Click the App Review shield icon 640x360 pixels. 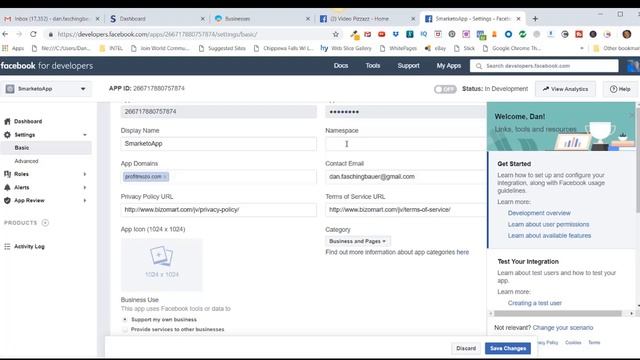(x=7, y=200)
